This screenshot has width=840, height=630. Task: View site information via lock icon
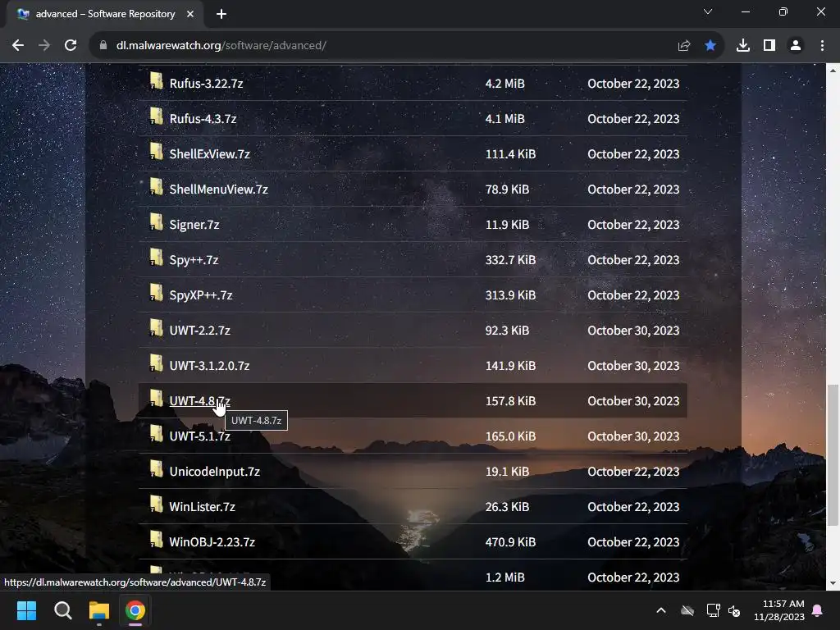103,46
